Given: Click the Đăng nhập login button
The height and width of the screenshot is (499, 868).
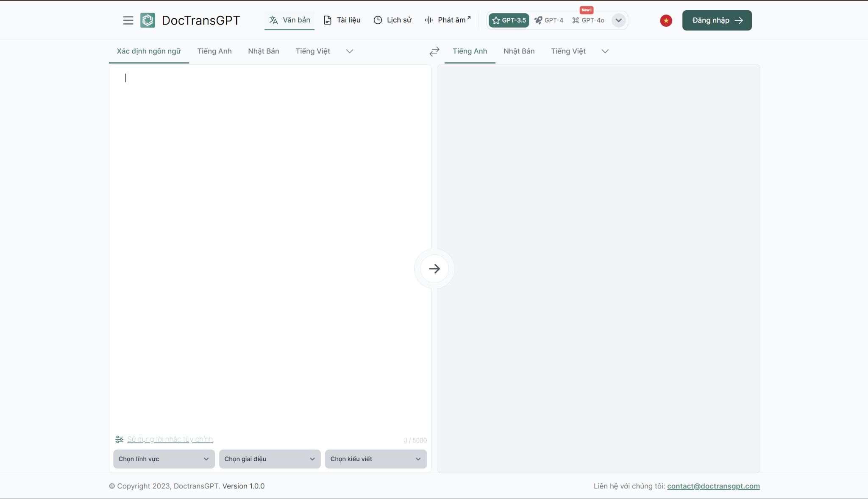Looking at the screenshot, I should (x=717, y=20).
